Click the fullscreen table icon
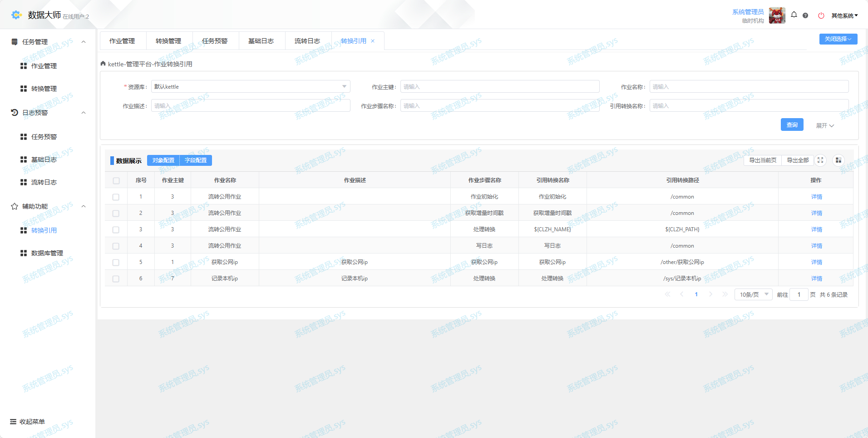Screen dimensions: 868x438 tap(820, 160)
